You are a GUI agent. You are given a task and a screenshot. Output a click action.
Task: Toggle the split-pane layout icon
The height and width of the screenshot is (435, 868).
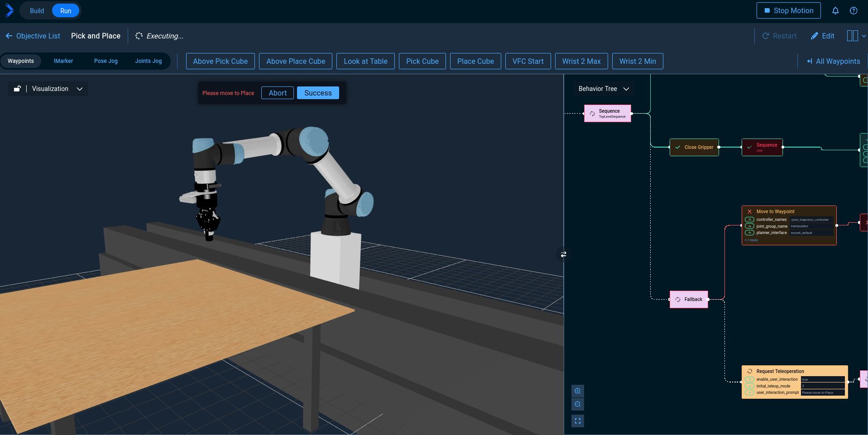pyautogui.click(x=852, y=36)
